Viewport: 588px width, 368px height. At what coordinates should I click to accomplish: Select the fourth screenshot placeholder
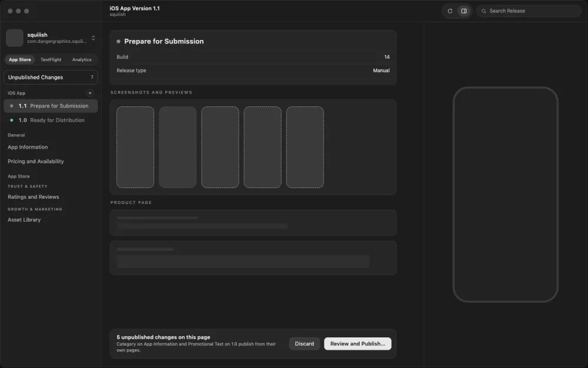262,148
